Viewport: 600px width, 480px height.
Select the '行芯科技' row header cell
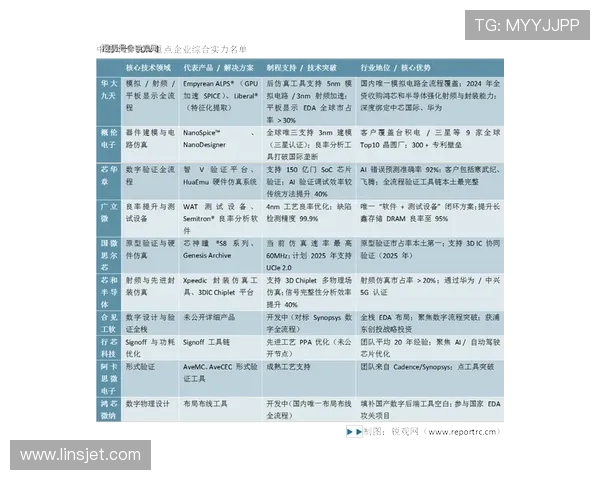pyautogui.click(x=109, y=348)
